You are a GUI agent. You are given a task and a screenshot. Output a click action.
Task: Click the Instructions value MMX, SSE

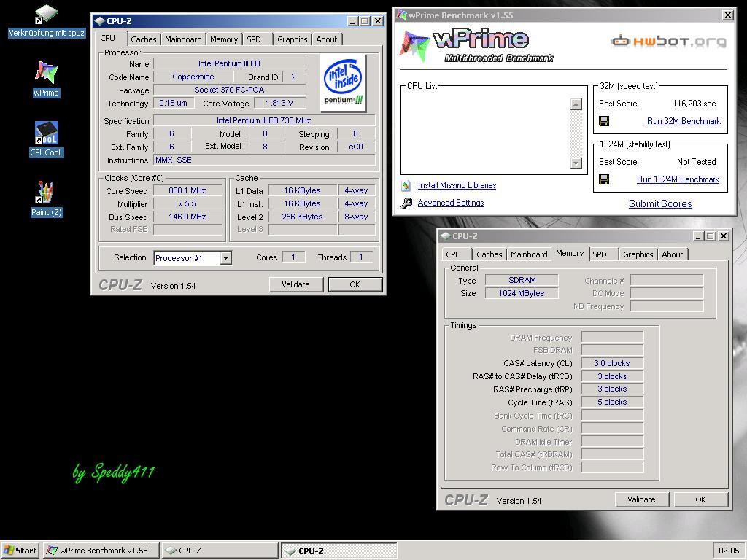pos(264,160)
